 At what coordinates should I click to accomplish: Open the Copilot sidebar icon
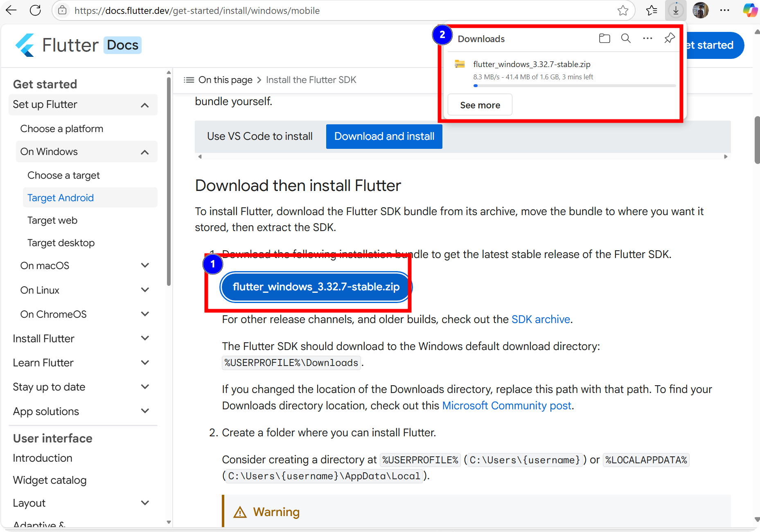[x=750, y=11]
